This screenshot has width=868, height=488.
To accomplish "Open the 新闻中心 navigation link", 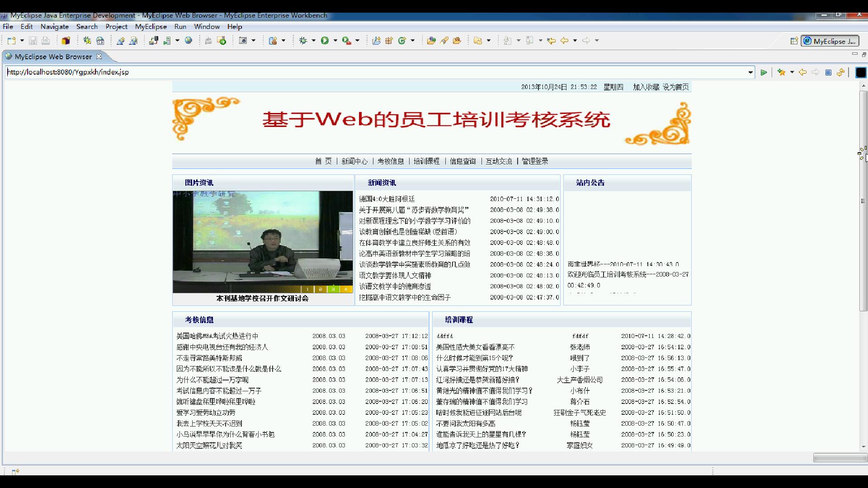I will 354,161.
